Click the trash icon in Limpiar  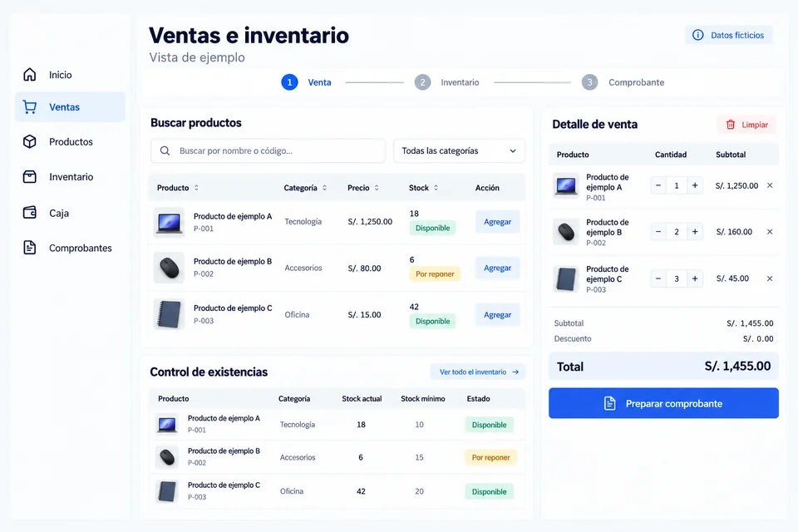click(731, 125)
